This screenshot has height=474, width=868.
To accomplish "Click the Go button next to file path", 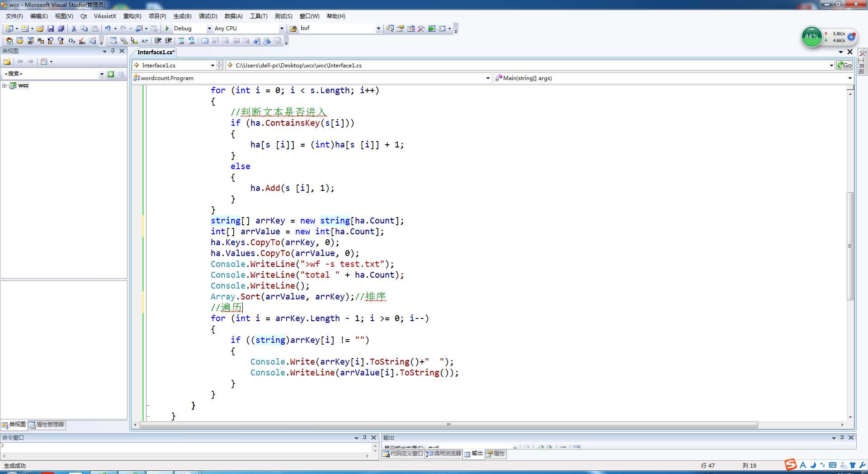I will tap(844, 65).
